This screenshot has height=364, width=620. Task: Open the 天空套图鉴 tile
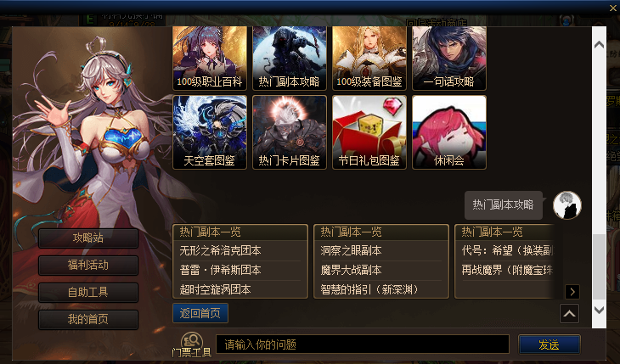pyautogui.click(x=210, y=132)
